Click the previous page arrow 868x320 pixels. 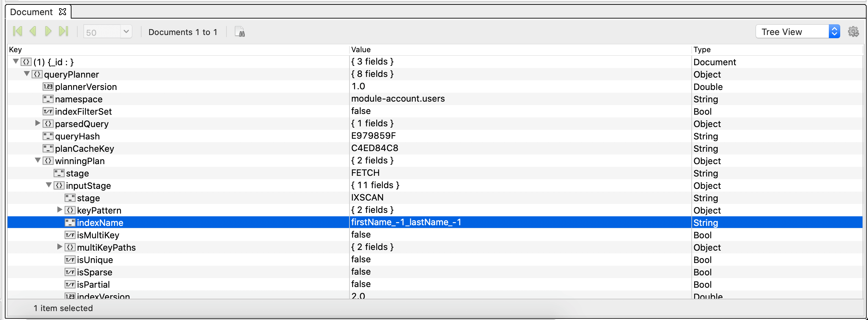click(33, 32)
